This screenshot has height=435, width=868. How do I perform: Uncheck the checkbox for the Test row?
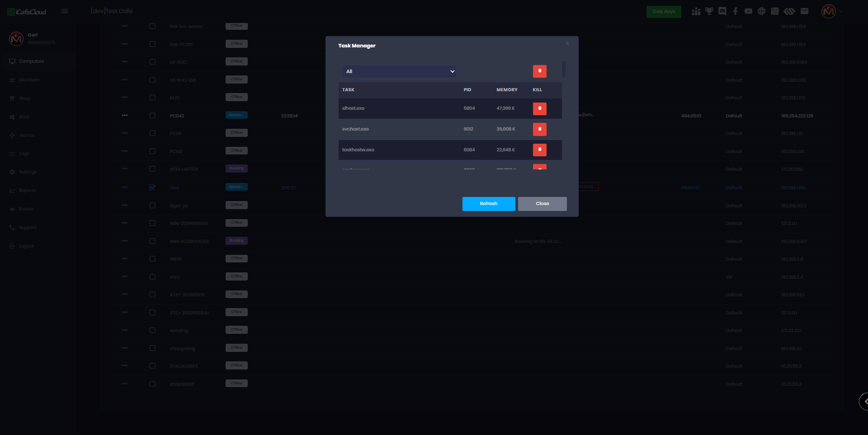(x=152, y=187)
